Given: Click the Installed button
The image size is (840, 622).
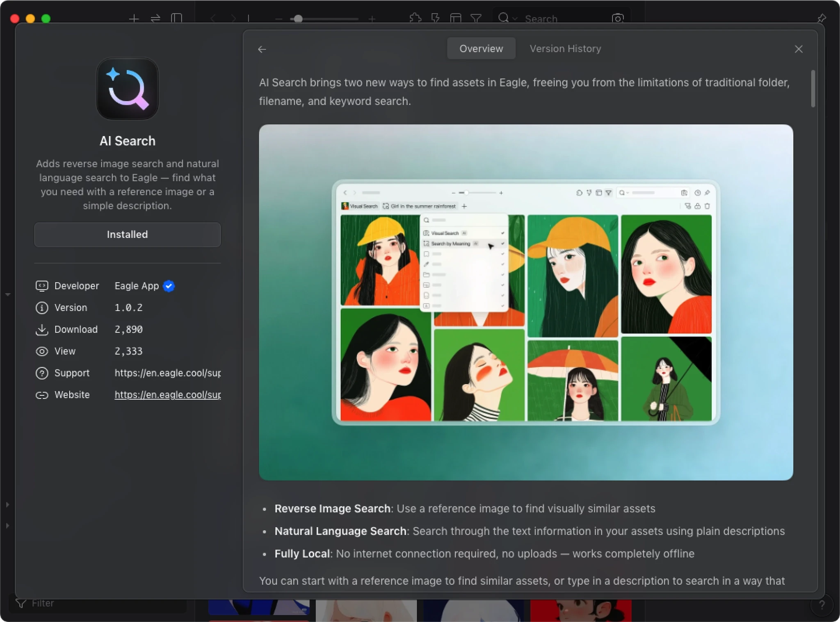Looking at the screenshot, I should [x=127, y=235].
